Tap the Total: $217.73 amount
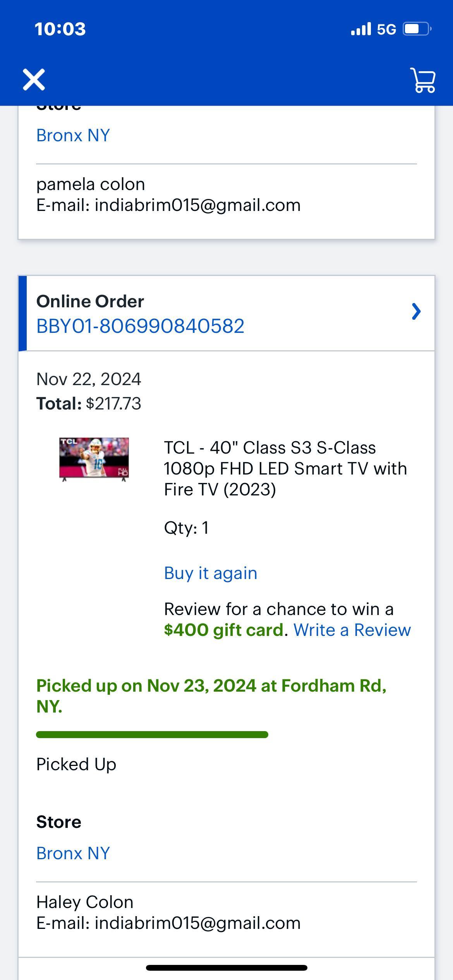 click(89, 403)
